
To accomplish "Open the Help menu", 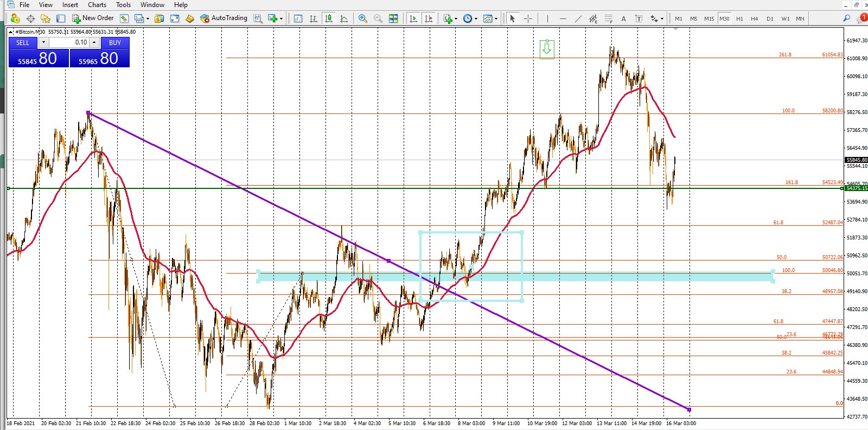I will tap(181, 5).
